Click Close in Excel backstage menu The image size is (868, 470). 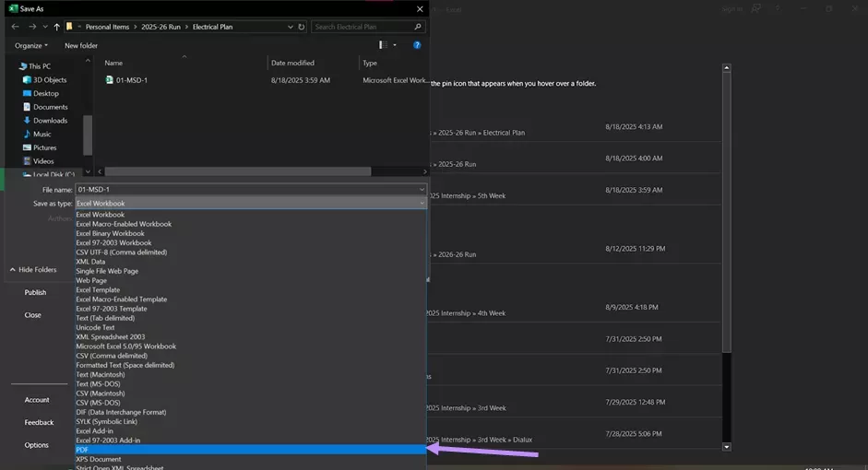[32, 315]
